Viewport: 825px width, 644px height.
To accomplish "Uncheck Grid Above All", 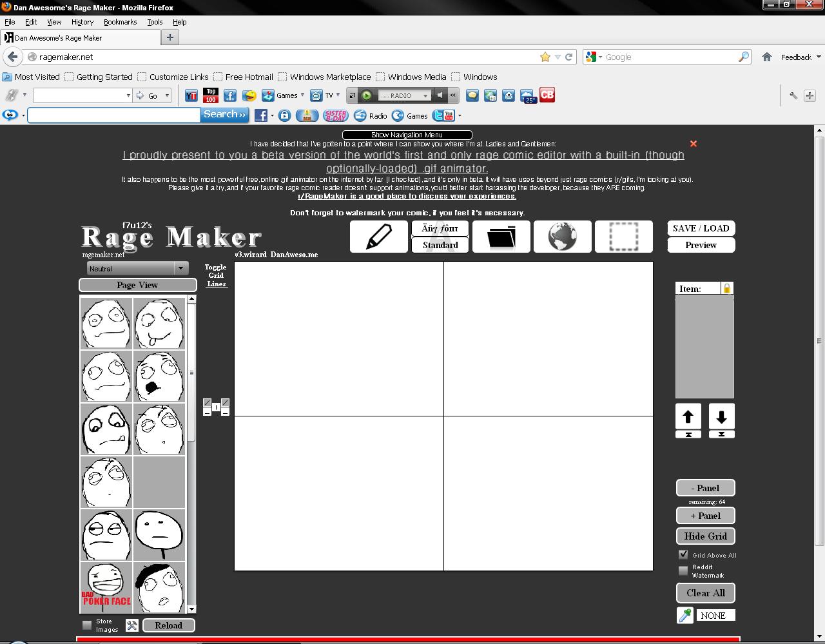I will click(x=683, y=554).
